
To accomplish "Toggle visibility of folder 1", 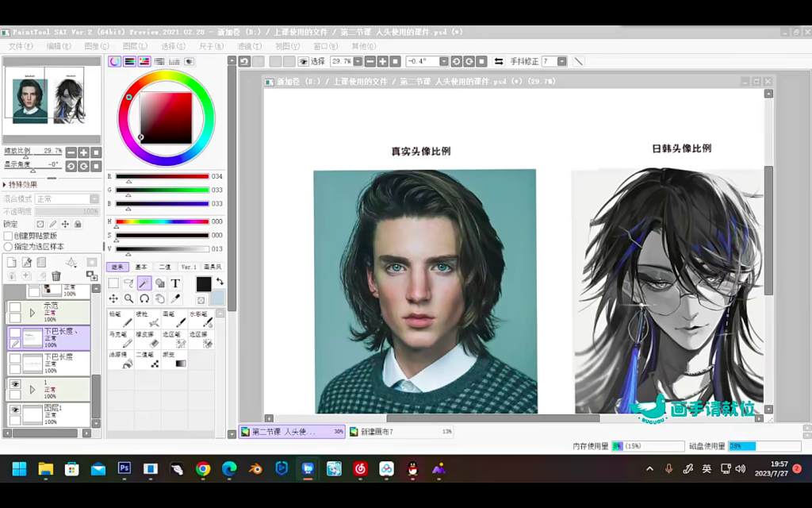I will [x=14, y=384].
